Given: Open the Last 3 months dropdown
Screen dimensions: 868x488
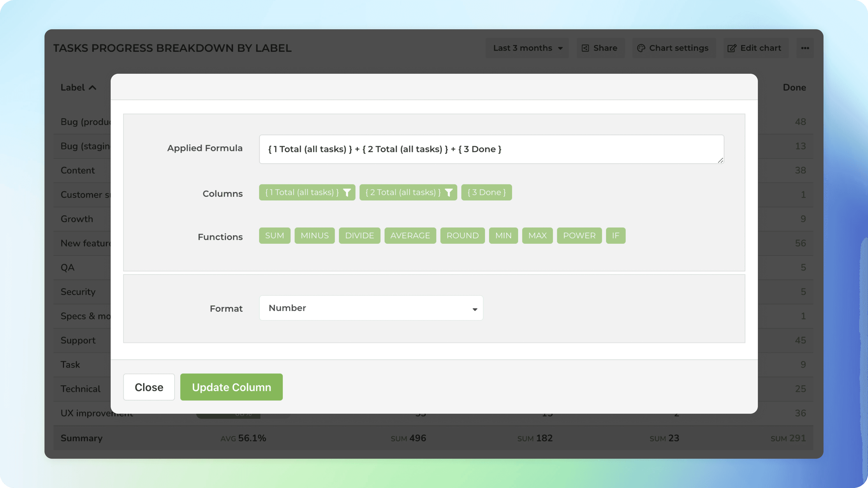Looking at the screenshot, I should tap(527, 48).
